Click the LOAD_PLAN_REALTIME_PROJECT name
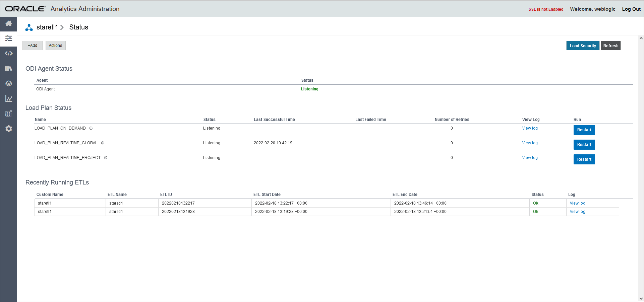The image size is (644, 302). (67, 158)
